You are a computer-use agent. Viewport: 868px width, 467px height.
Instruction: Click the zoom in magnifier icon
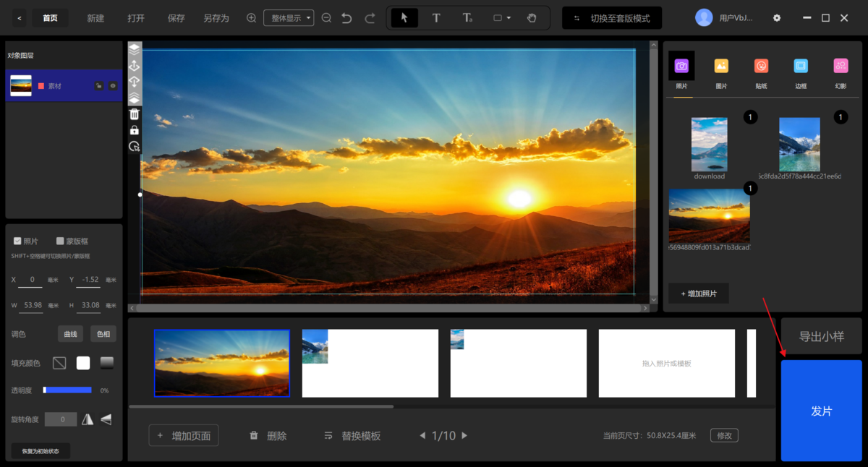[252, 18]
